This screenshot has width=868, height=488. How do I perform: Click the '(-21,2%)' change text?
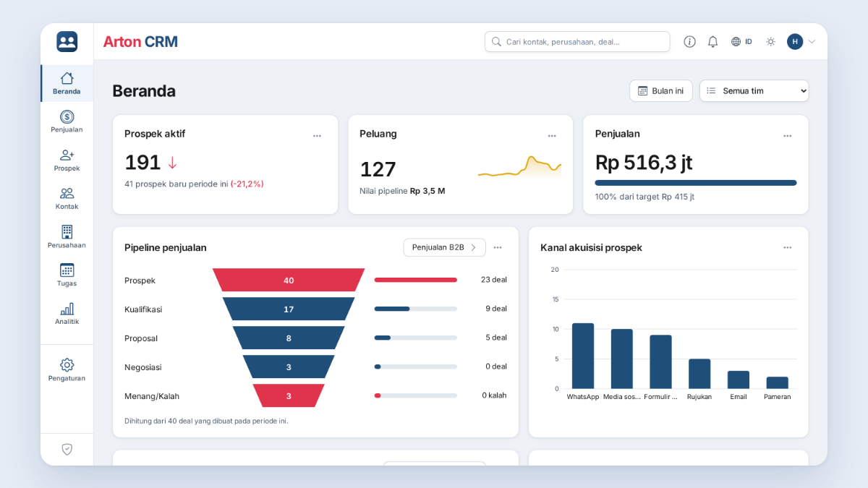pos(247,184)
